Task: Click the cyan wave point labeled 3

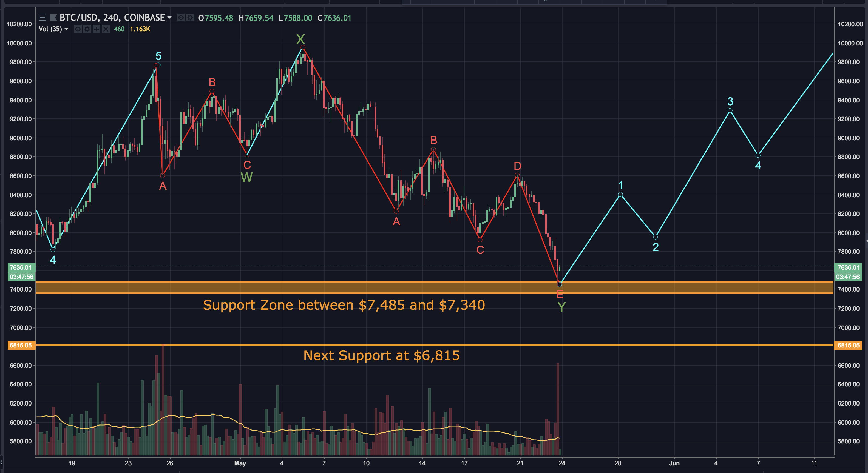Action: pyautogui.click(x=730, y=110)
